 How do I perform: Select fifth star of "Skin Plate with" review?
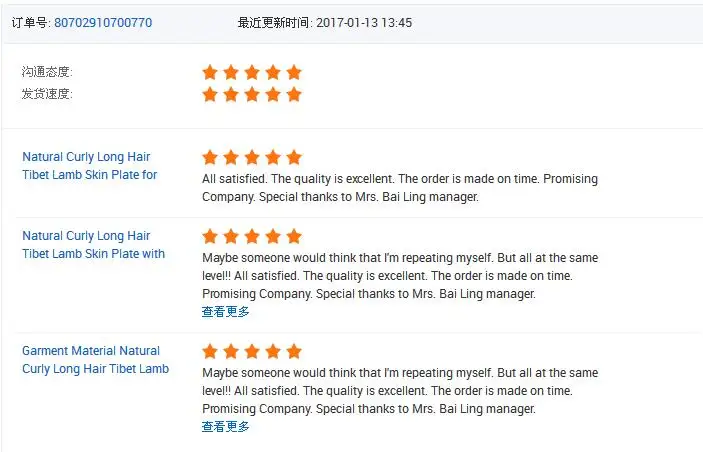294,236
